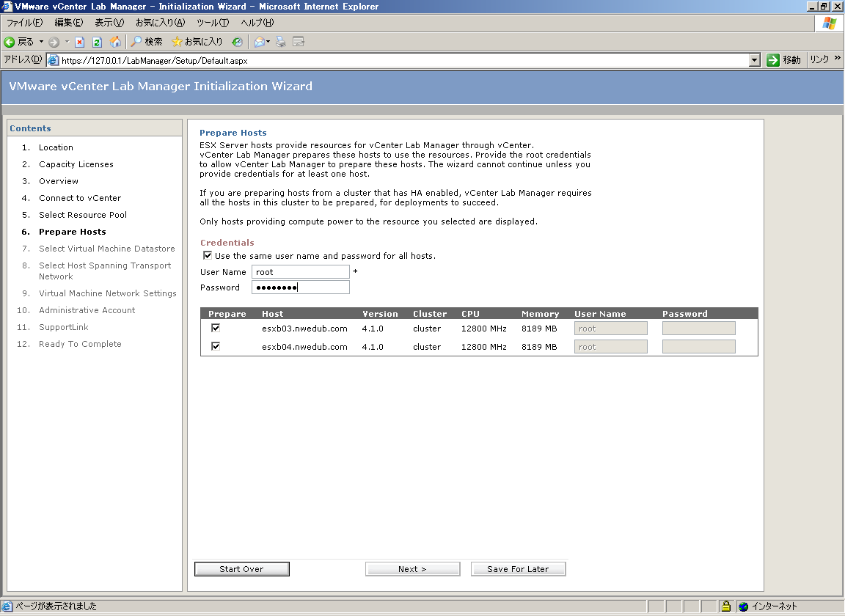Go to step 2 Capacity Licenses
The height and width of the screenshot is (616, 845).
[x=76, y=164]
